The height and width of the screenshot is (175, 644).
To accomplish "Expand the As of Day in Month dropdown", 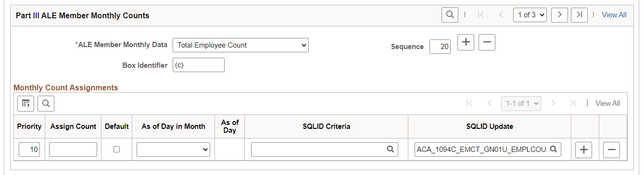I will click(x=173, y=150).
